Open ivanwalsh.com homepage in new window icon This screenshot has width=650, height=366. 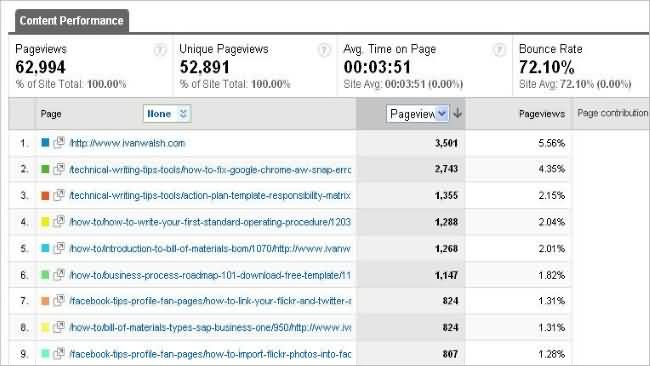tap(59, 143)
